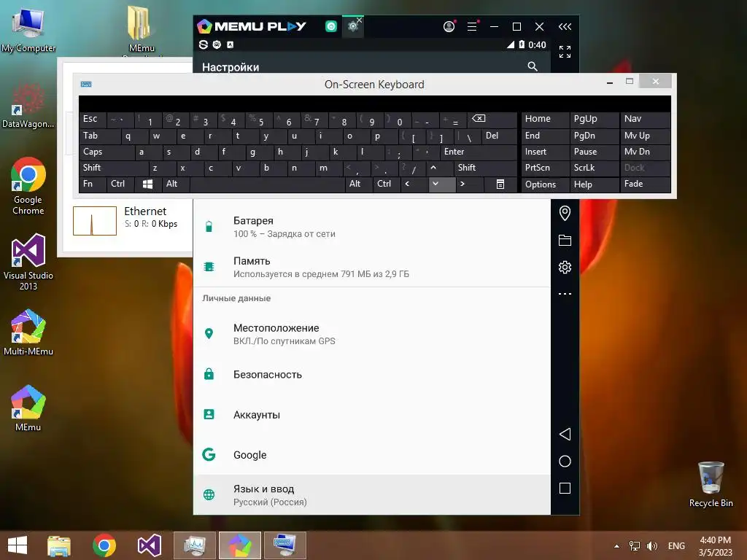Open Multi-MEmu desktop shortcut
747x560 pixels.
[28, 332]
